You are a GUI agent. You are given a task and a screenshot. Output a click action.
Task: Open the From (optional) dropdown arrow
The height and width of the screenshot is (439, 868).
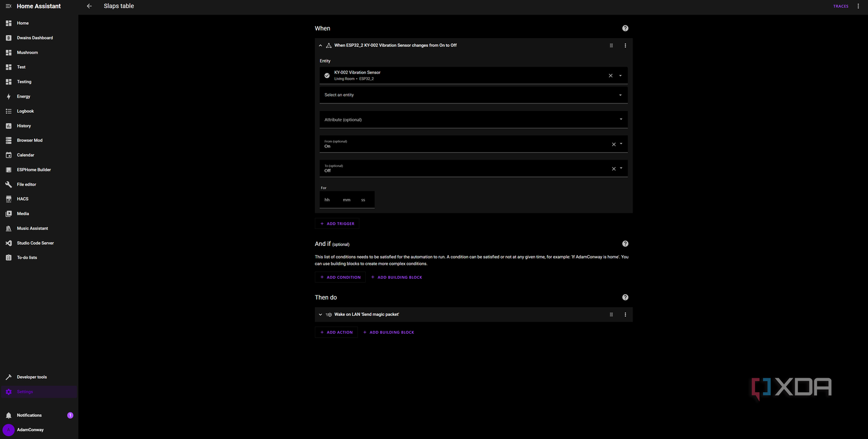(x=621, y=144)
